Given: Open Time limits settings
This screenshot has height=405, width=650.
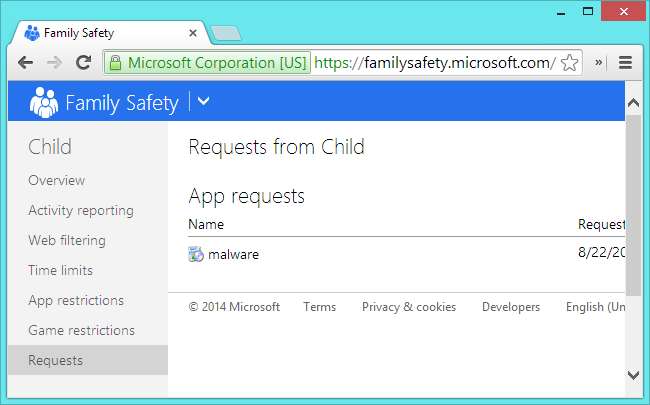Looking at the screenshot, I should pos(60,270).
